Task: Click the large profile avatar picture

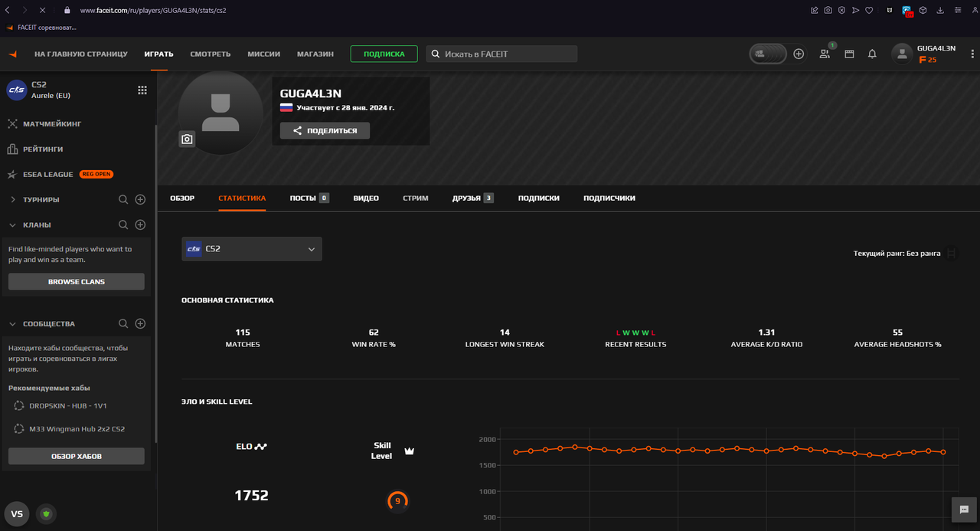Action: pyautogui.click(x=220, y=113)
